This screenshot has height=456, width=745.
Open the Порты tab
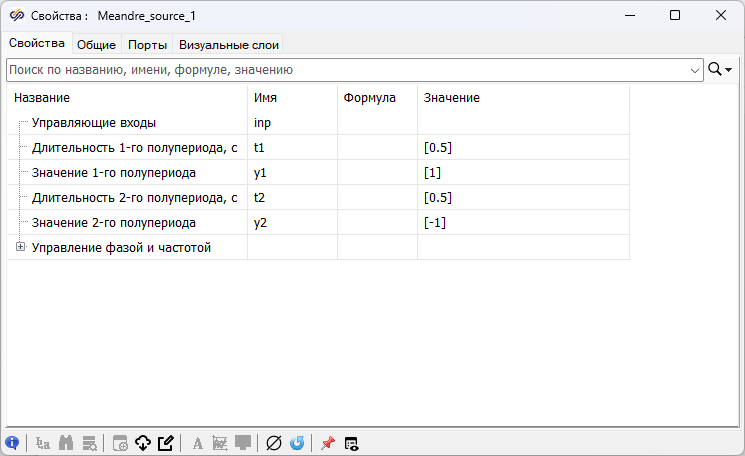click(x=147, y=44)
